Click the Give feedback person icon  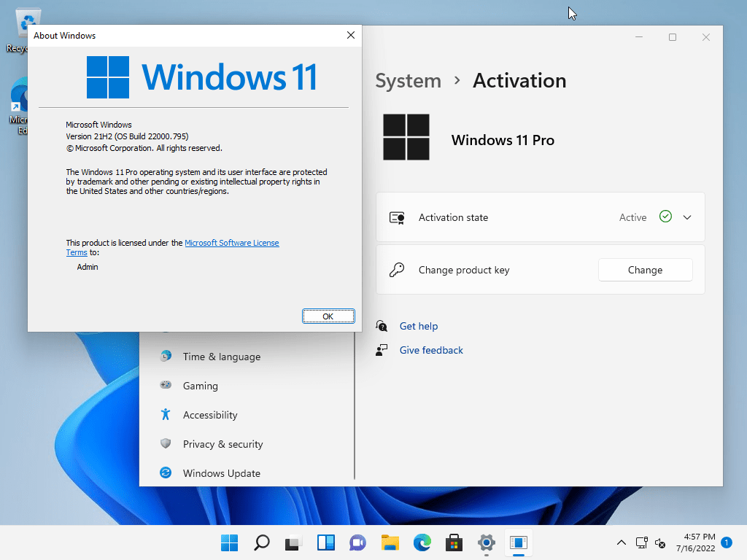click(382, 350)
